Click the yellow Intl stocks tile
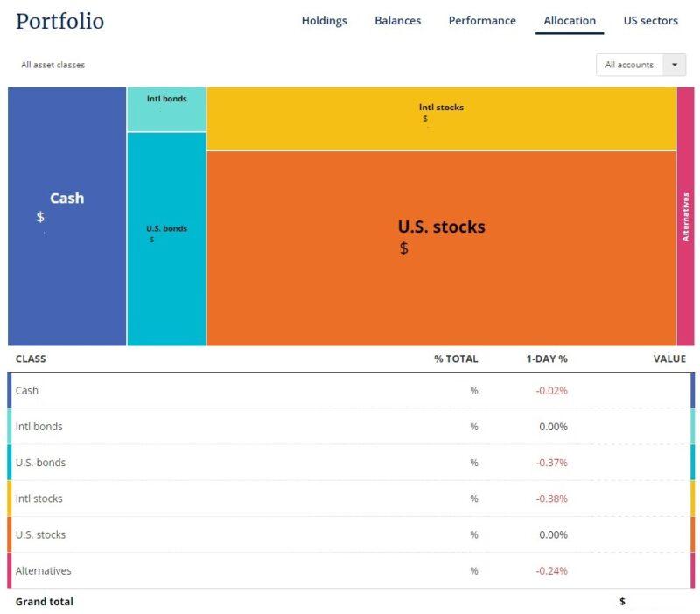This screenshot has height=614, width=700. click(x=441, y=118)
